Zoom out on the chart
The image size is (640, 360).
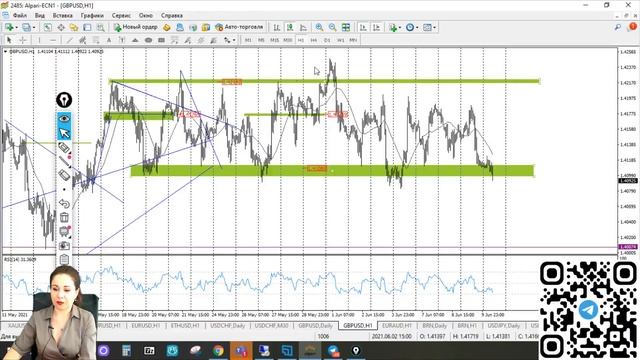333,27
